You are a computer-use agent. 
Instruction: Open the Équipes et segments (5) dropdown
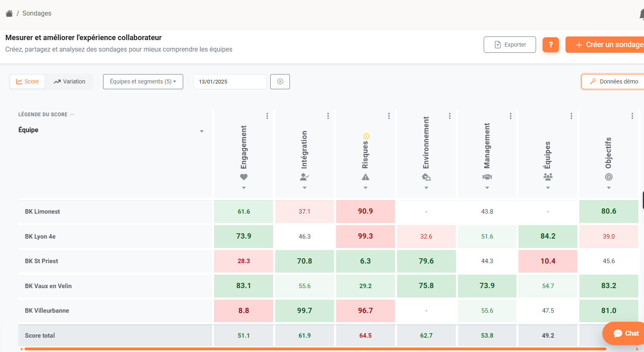[143, 81]
